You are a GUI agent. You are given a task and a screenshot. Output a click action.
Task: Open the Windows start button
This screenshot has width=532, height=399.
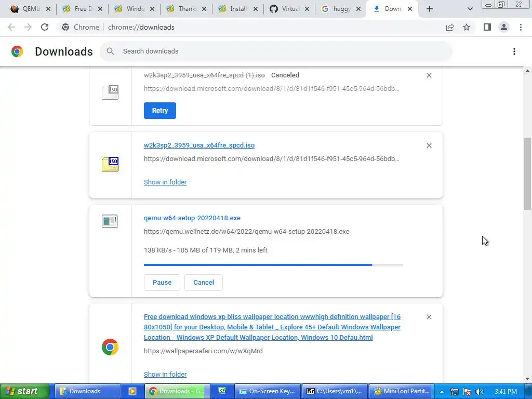(x=24, y=391)
